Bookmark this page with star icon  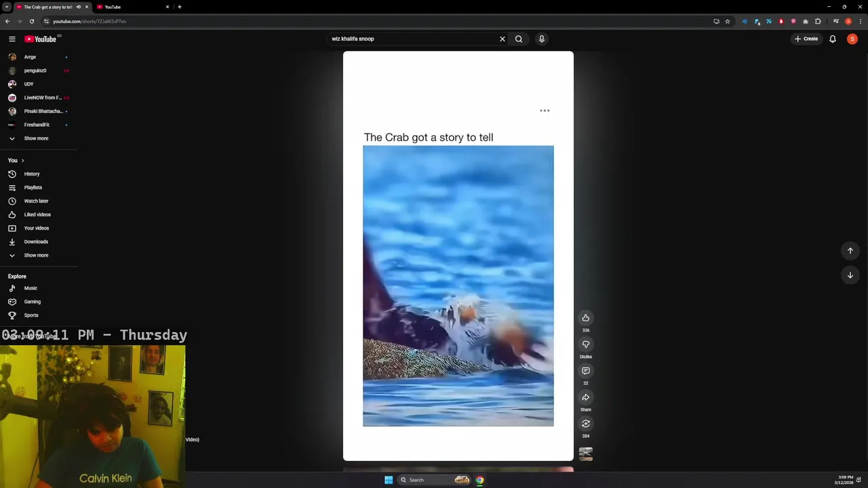click(x=728, y=21)
